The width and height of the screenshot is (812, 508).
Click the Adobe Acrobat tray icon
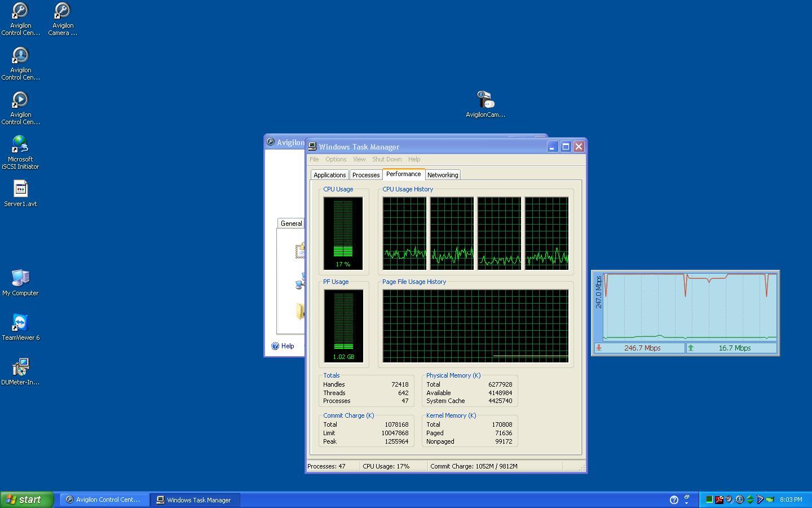719,500
